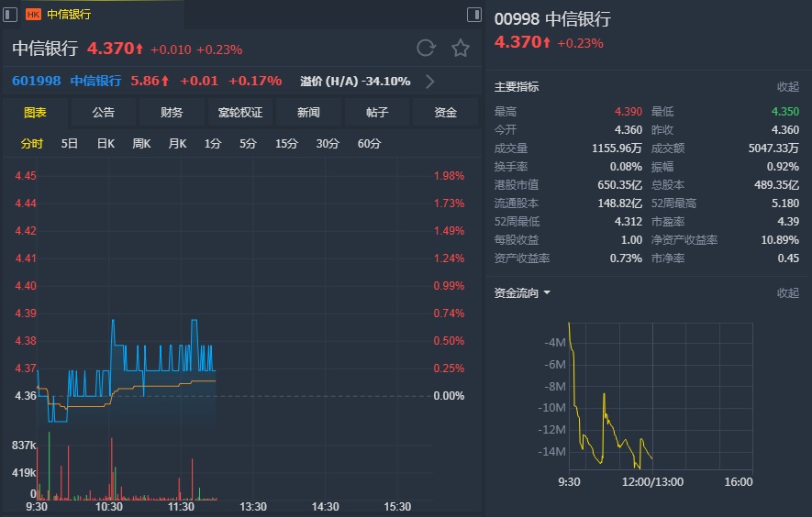
Task: Open the 公告 tab
Action: coord(103,113)
